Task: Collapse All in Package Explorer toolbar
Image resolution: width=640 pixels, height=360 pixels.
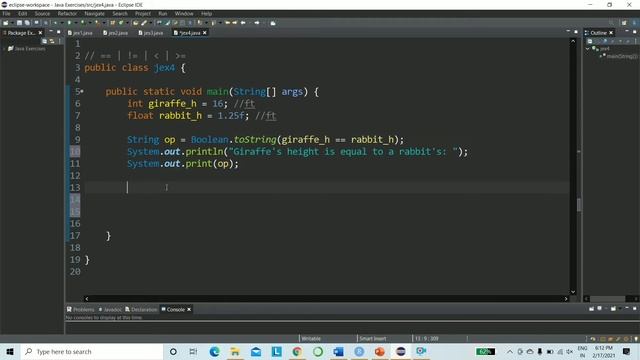Action: pos(44,41)
